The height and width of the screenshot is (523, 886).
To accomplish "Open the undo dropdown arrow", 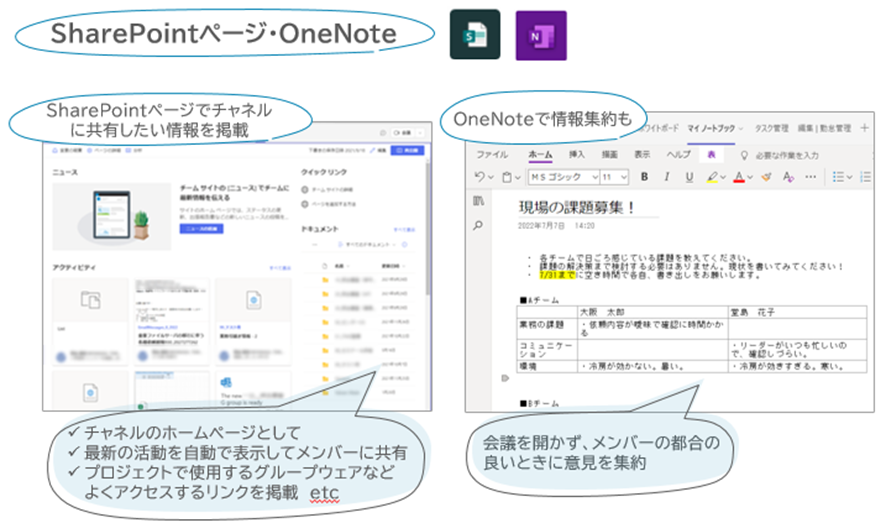I will [x=490, y=177].
